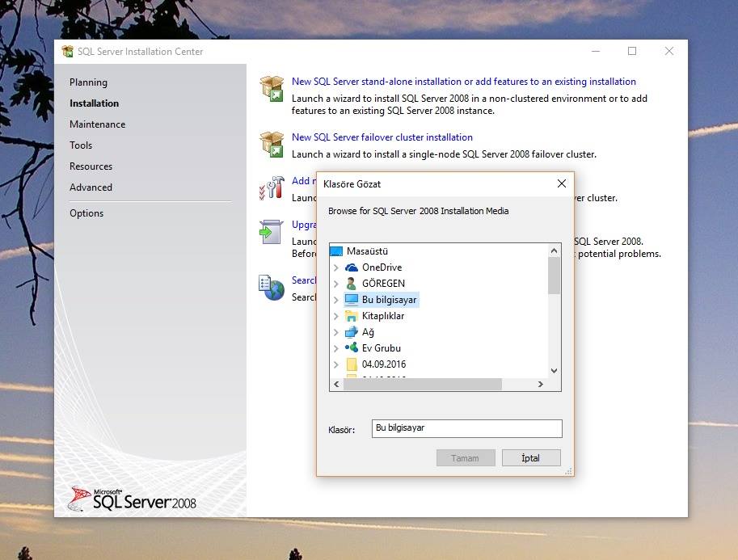This screenshot has width=738, height=560.
Task: Open the Maintenance page
Action: pyautogui.click(x=98, y=124)
